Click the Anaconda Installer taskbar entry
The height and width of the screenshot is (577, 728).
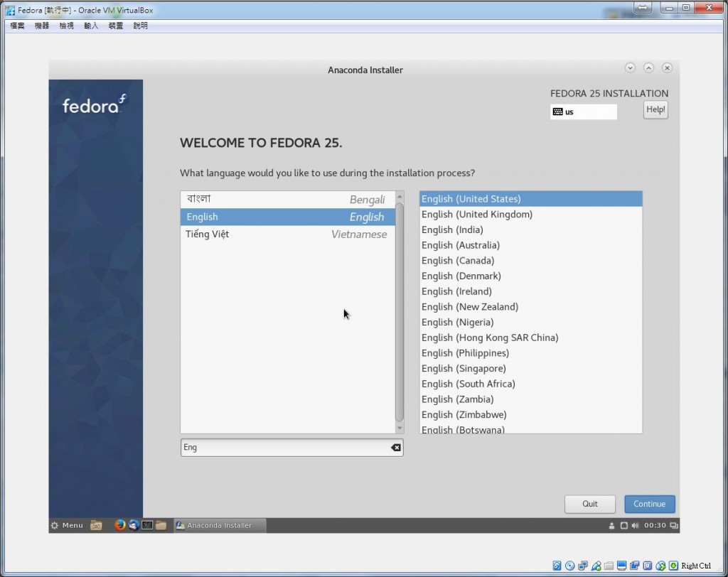(220, 525)
